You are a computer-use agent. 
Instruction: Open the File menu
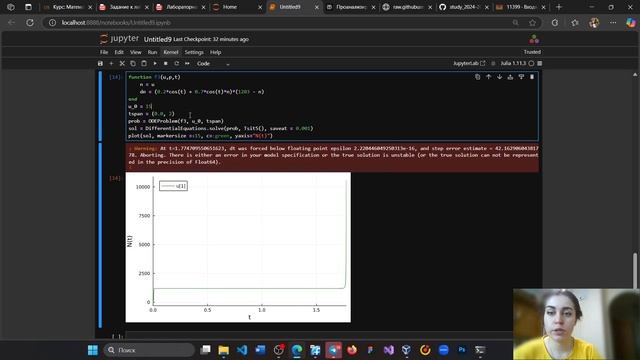(104, 52)
